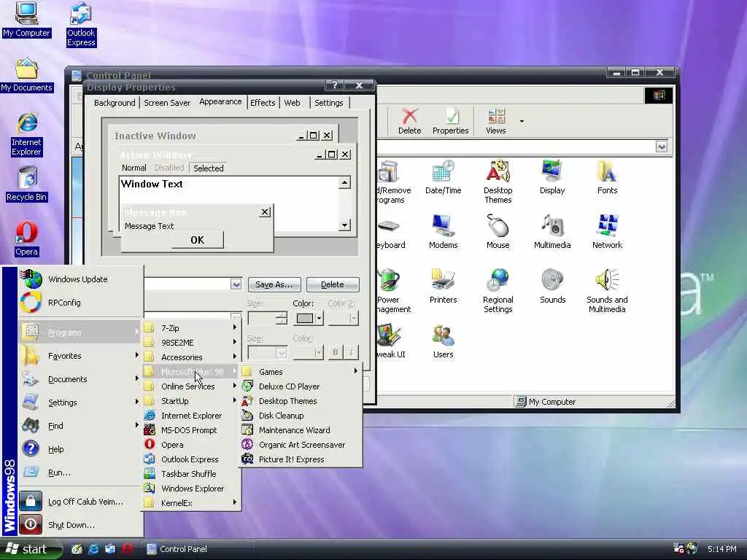Click the Properties toolbar icon in Control Panel
The image size is (747, 560).
point(451,122)
